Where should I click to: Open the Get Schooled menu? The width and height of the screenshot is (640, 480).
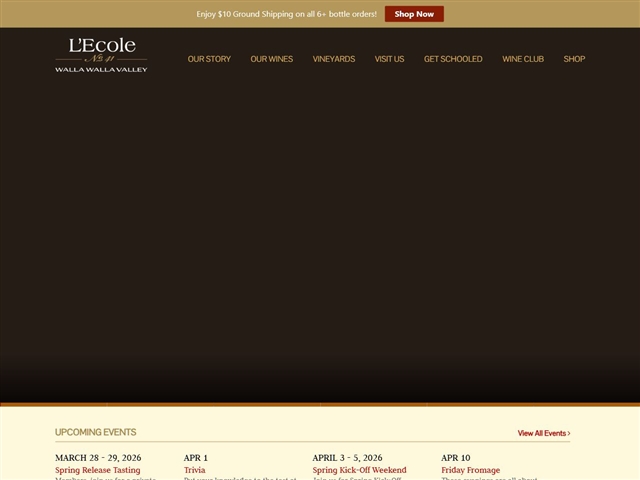(452, 59)
